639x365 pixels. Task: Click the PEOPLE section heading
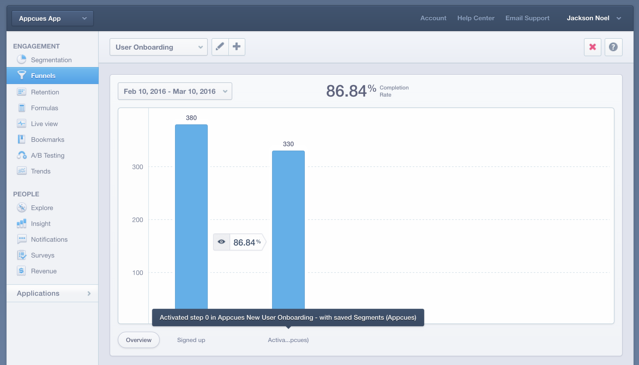[x=26, y=194]
